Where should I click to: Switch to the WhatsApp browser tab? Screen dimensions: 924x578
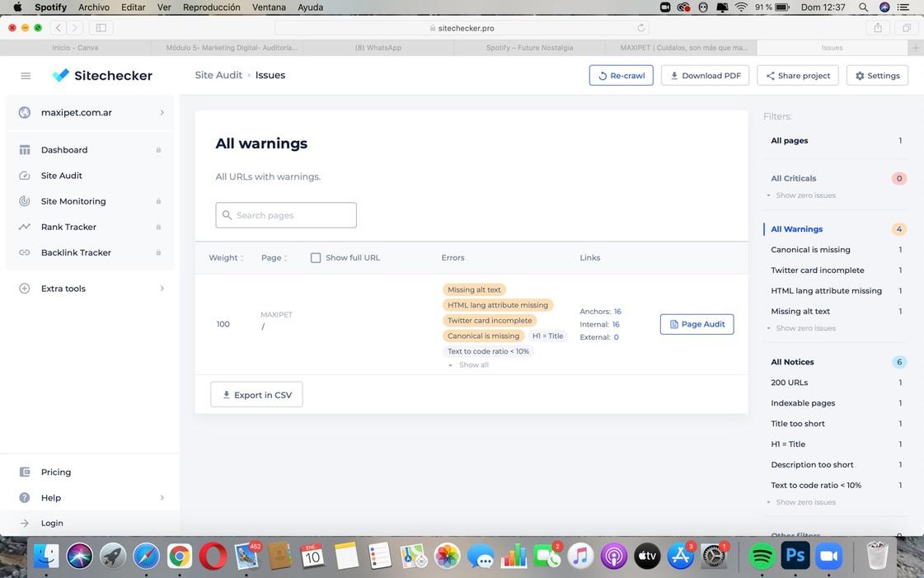[x=378, y=48]
